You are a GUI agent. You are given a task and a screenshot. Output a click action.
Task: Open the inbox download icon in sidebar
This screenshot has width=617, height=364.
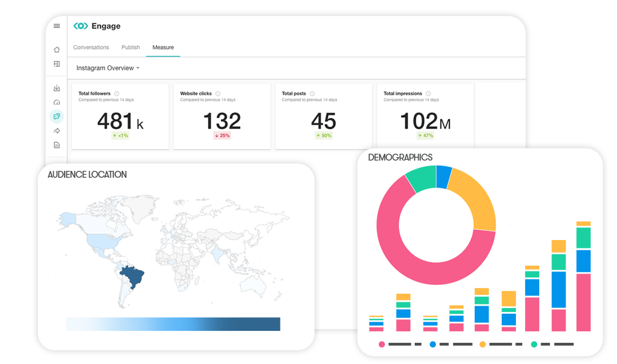[x=56, y=88]
